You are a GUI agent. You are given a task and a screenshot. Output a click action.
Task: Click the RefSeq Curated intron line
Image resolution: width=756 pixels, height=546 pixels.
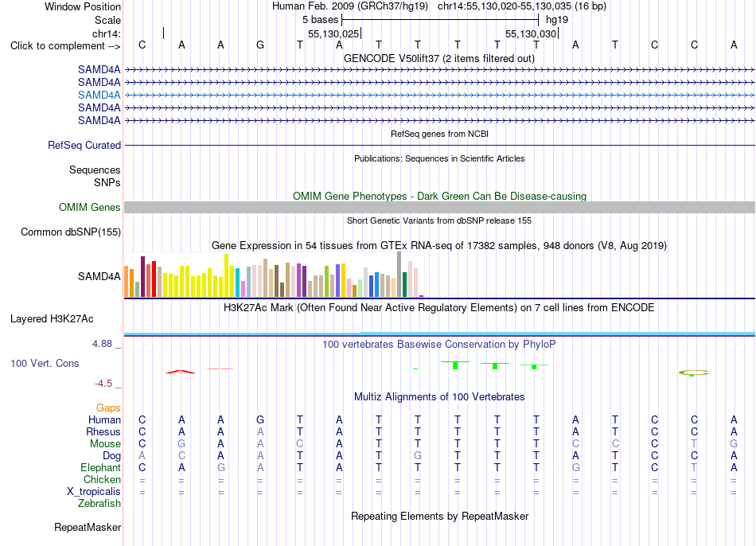click(x=439, y=145)
